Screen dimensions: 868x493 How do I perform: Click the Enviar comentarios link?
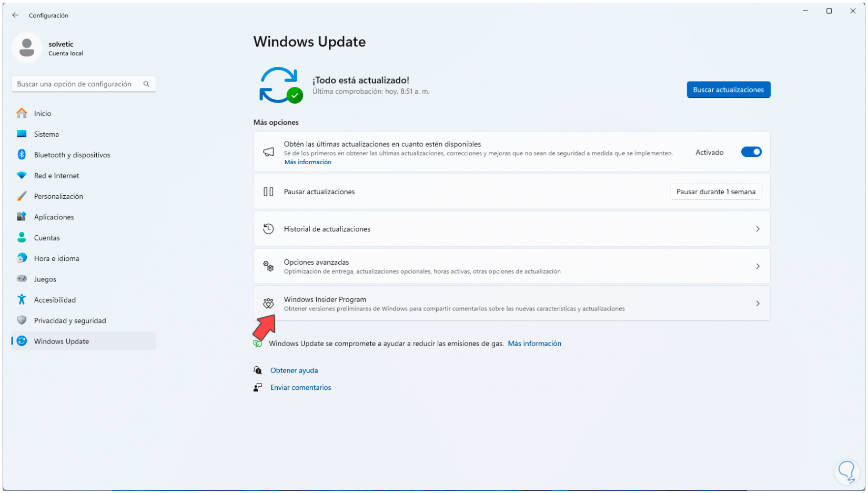[x=301, y=387]
